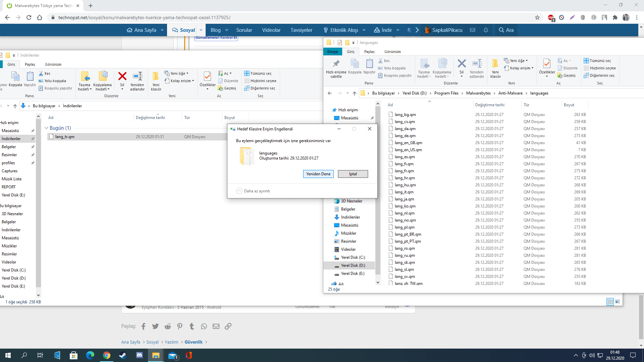Open the Görünüm tab in languages window
644x362 pixels.
(392, 52)
